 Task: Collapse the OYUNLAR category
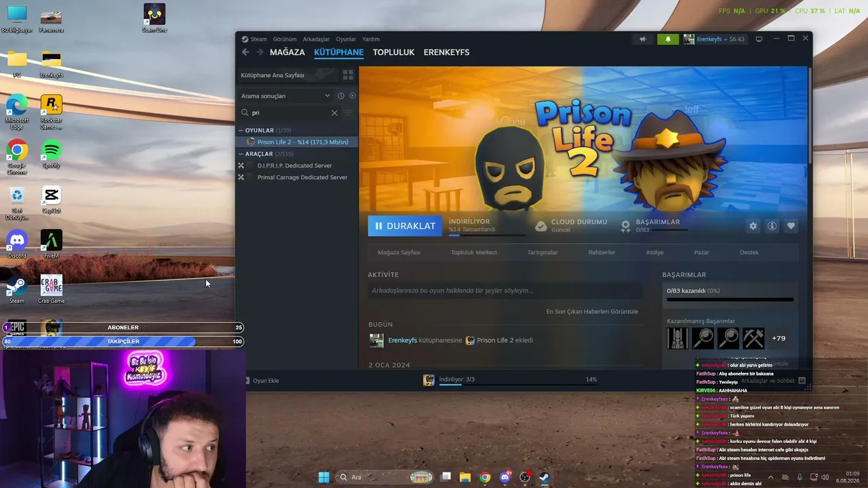point(241,130)
